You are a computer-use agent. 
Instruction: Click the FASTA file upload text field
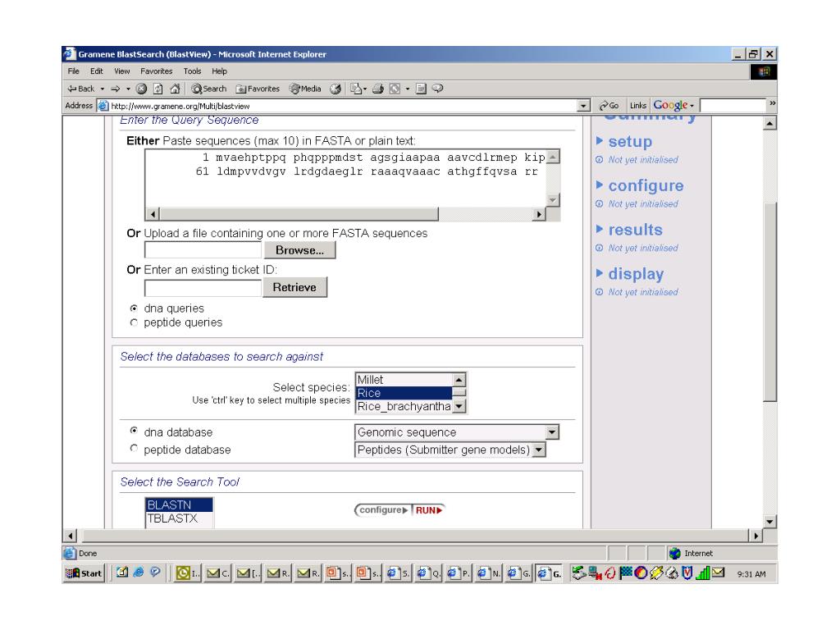pos(203,250)
